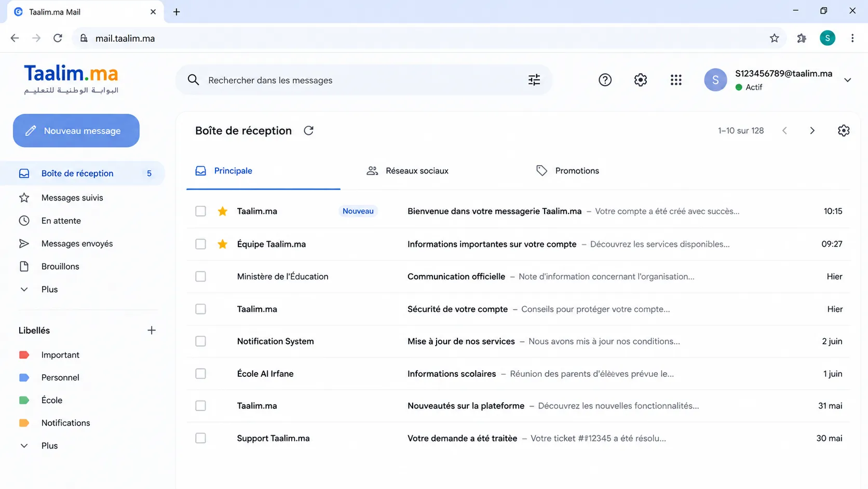The image size is (868, 489).
Task: Close the Taalim.ma Mail browser tab
Action: click(153, 12)
